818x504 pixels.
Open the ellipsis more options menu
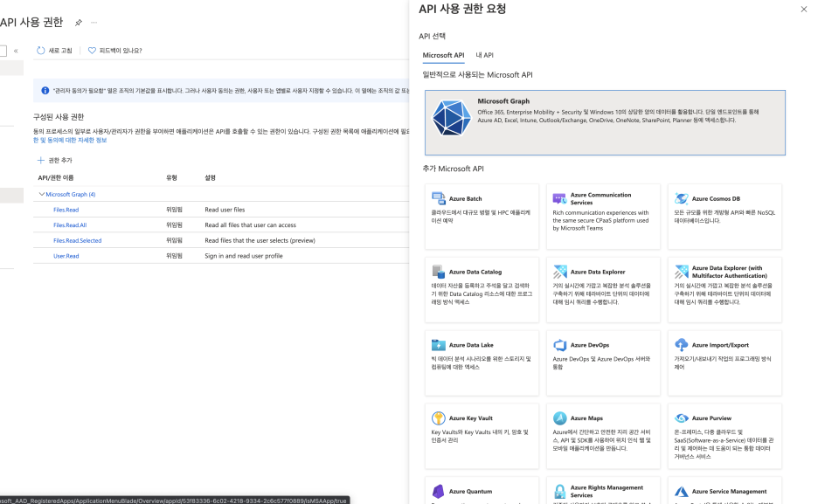tap(94, 23)
